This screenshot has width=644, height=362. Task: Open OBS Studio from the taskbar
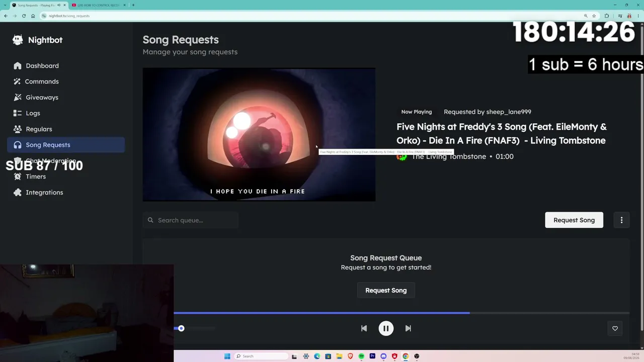pyautogui.click(x=417, y=356)
